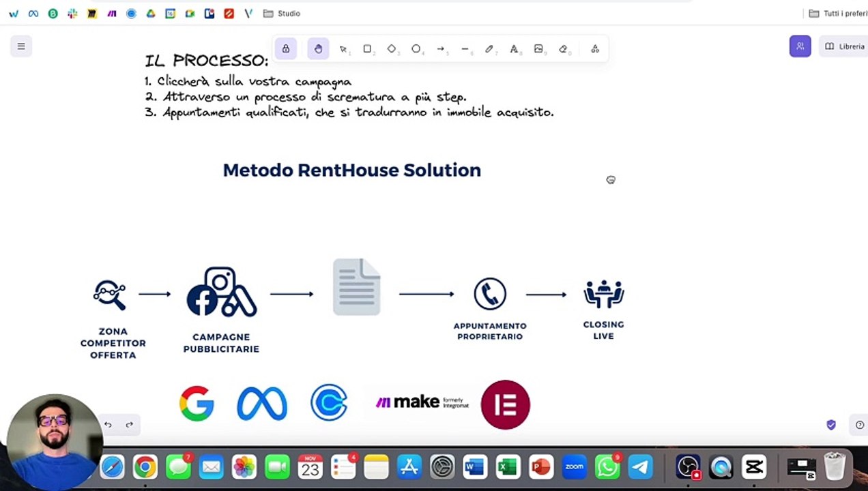868x491 pixels.
Task: Open WhatsApp from the Dock
Action: [x=607, y=467]
